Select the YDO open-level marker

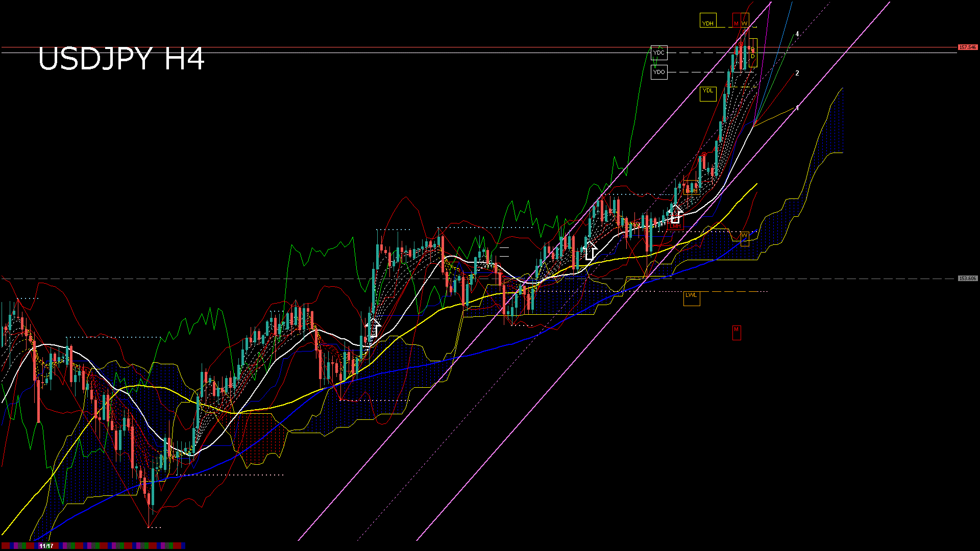[x=659, y=72]
